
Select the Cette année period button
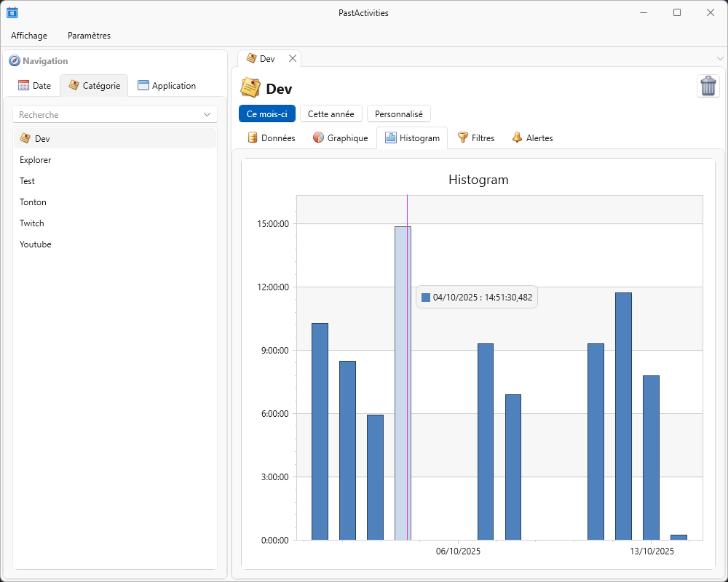[331, 113]
